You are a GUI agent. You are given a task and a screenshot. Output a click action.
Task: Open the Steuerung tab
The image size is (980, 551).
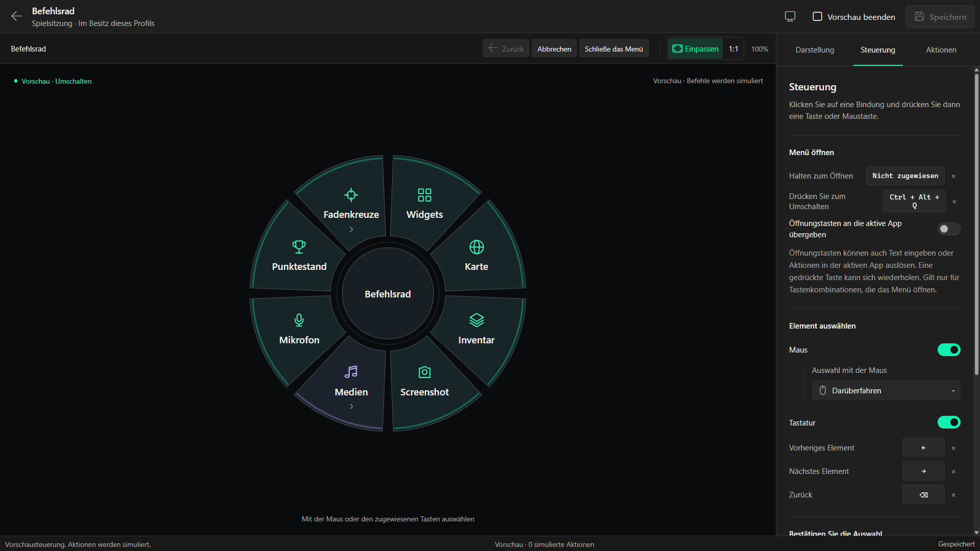tap(878, 50)
